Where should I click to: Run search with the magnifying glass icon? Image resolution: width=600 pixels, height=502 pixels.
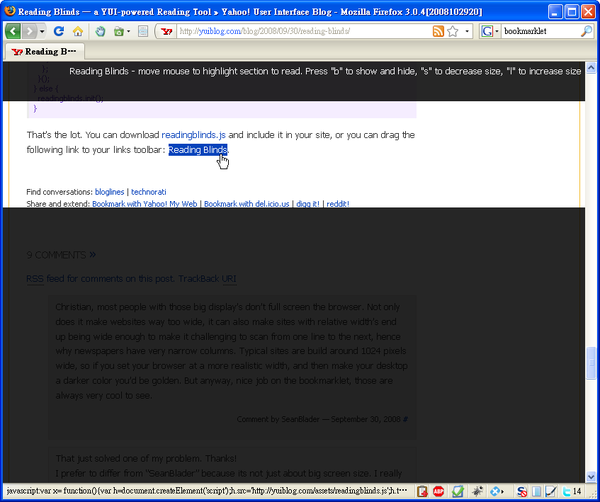pos(586,31)
